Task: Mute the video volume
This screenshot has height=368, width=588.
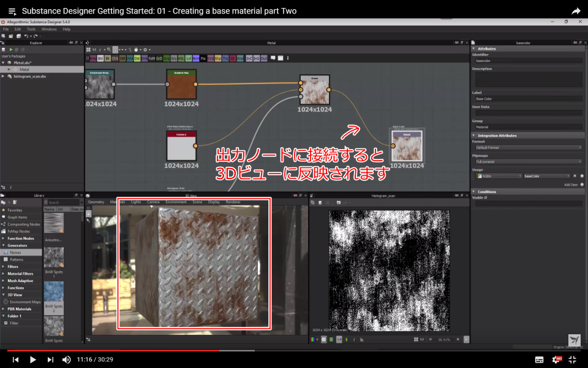Action: (x=66, y=359)
